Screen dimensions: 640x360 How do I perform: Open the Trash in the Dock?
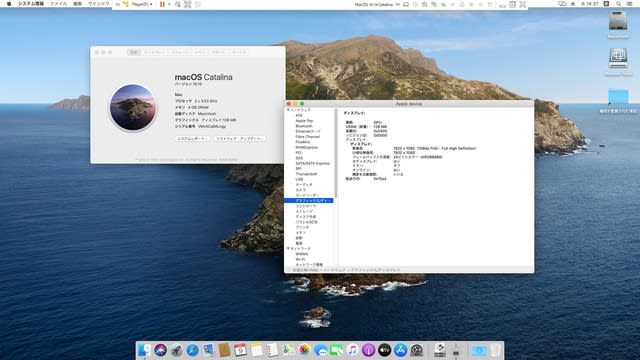(495, 350)
